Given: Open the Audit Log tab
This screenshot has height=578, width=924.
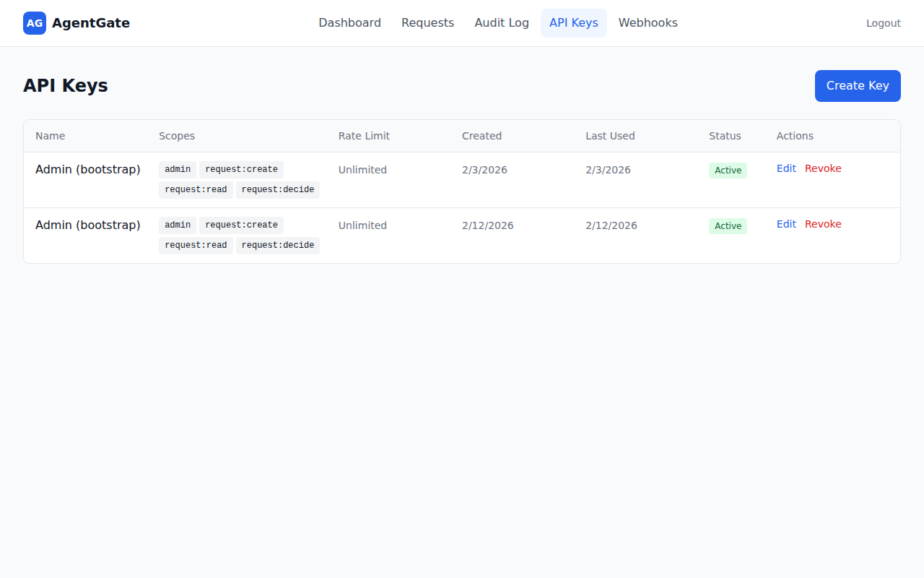Looking at the screenshot, I should click(502, 23).
